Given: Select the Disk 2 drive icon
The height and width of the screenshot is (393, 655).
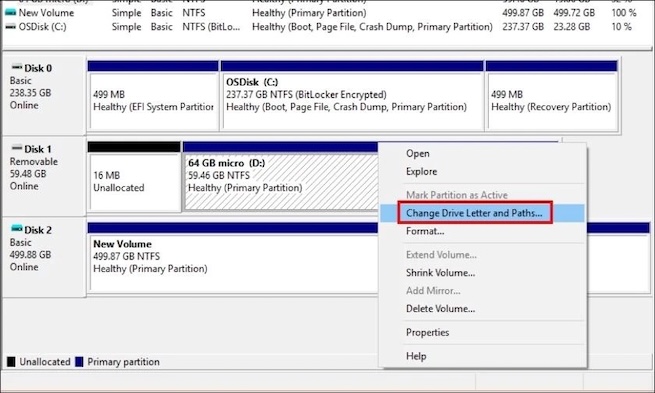Looking at the screenshot, I should point(17,229).
